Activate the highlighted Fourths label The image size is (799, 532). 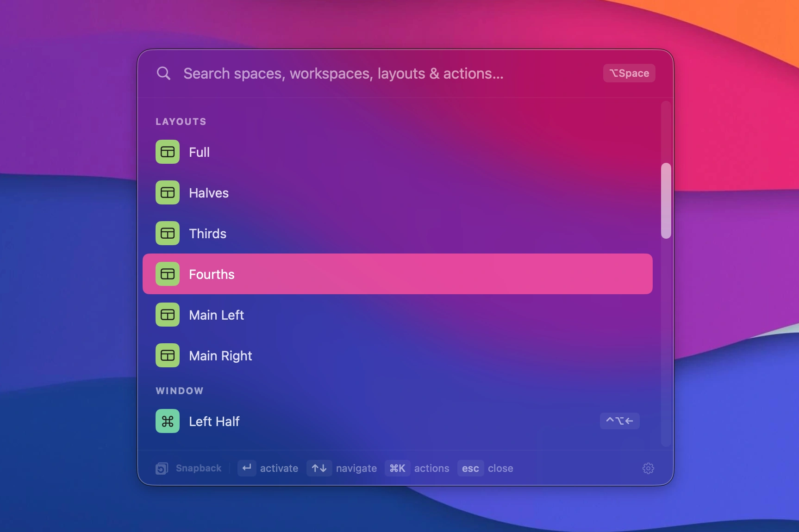click(x=212, y=274)
